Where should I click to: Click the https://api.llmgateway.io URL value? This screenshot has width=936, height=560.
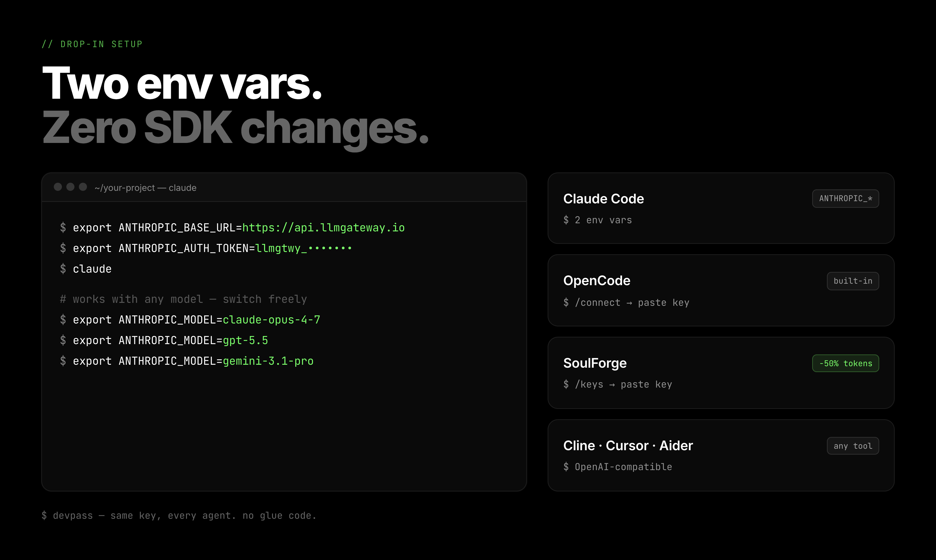[323, 227]
